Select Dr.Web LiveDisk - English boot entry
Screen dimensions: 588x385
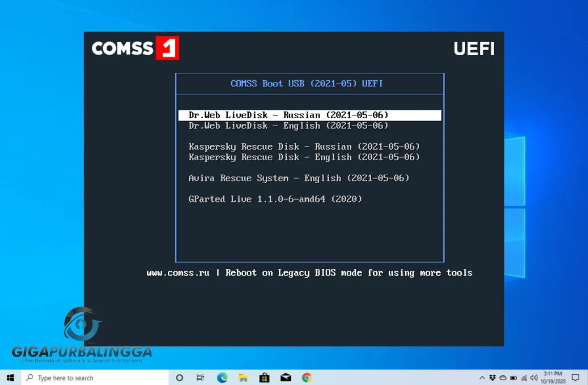click(x=289, y=126)
